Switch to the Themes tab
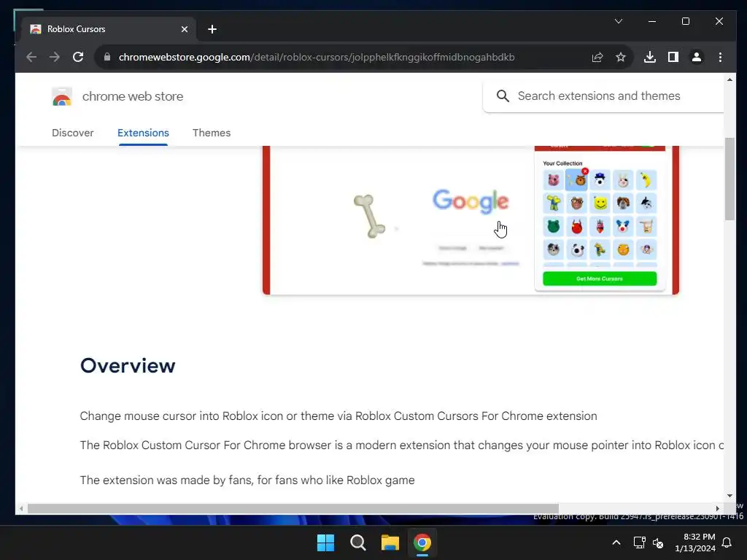The height and width of the screenshot is (560, 747). 212,133
